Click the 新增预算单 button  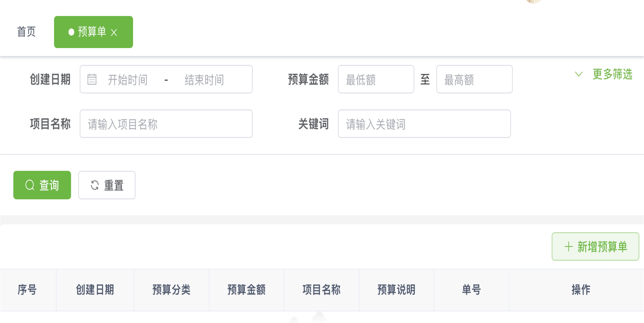(x=595, y=246)
